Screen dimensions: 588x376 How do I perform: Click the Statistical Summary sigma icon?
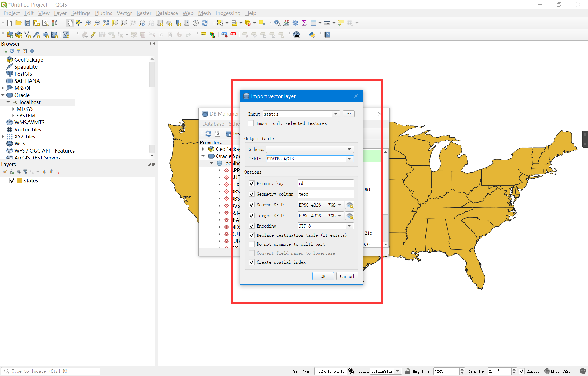click(304, 23)
